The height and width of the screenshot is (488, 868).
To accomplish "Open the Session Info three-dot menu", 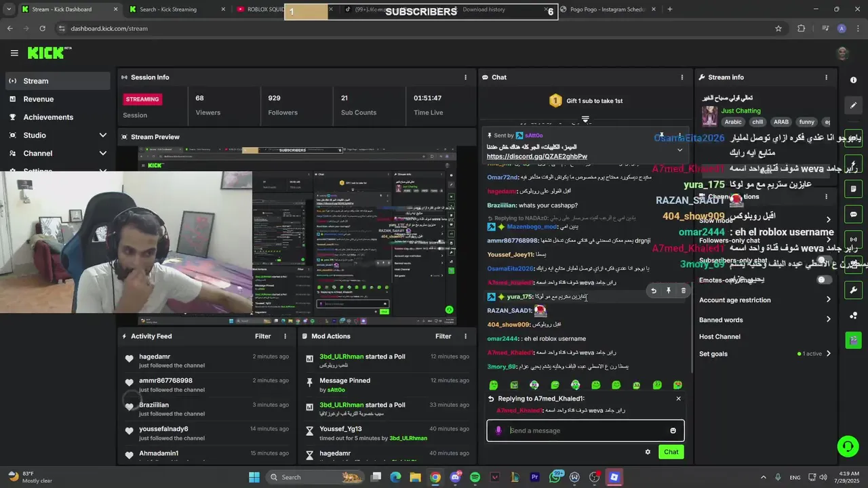I will click(465, 77).
